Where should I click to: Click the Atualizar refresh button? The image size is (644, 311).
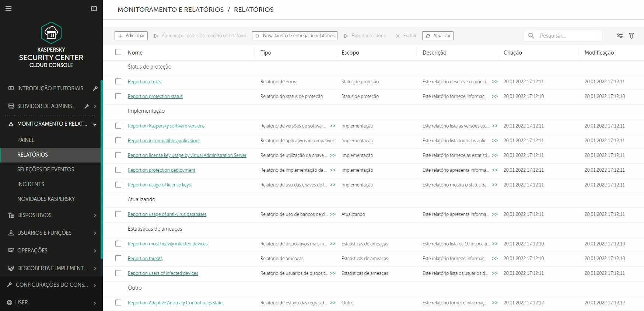tap(438, 36)
